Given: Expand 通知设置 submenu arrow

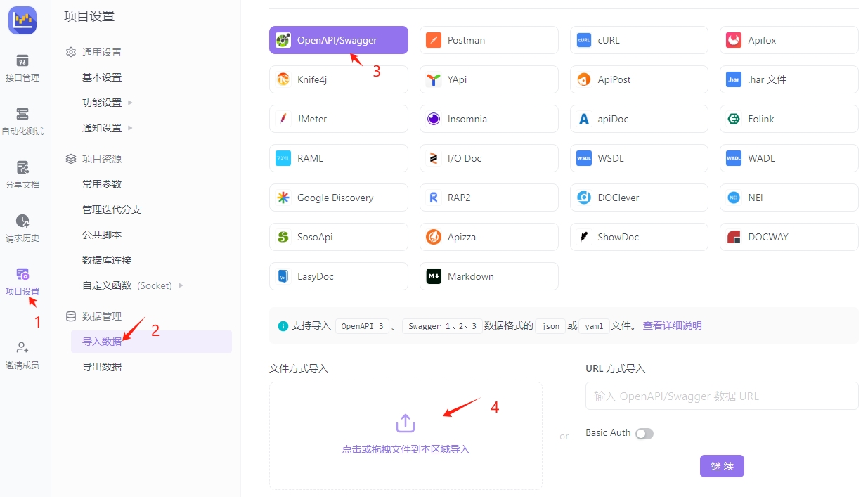Looking at the screenshot, I should (130, 128).
